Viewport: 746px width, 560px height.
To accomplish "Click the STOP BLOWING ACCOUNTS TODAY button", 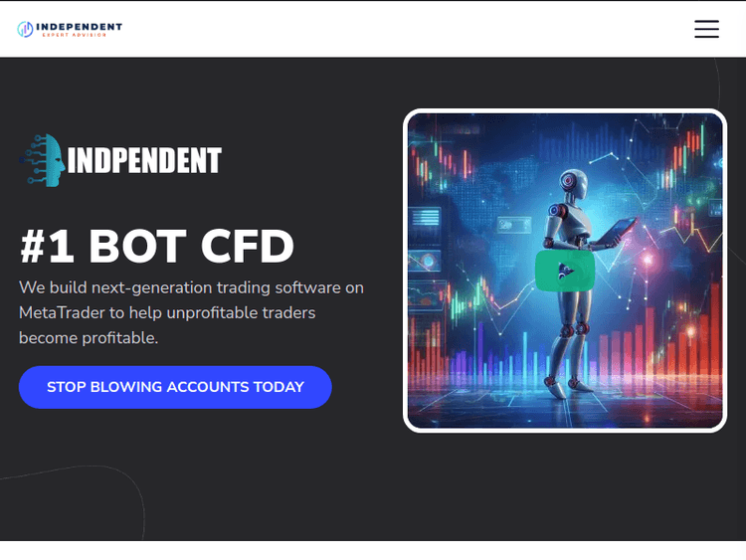I will (175, 387).
